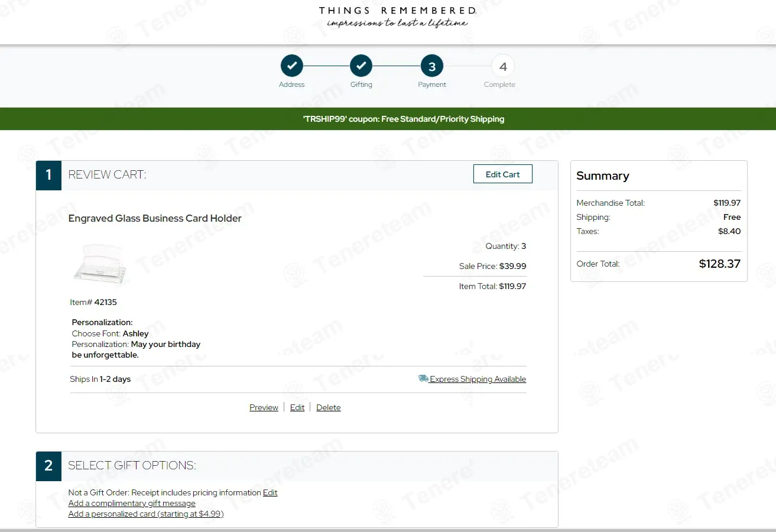This screenshot has width=776, height=532.
Task: Click the section number 2 badge
Action: [x=48, y=466]
